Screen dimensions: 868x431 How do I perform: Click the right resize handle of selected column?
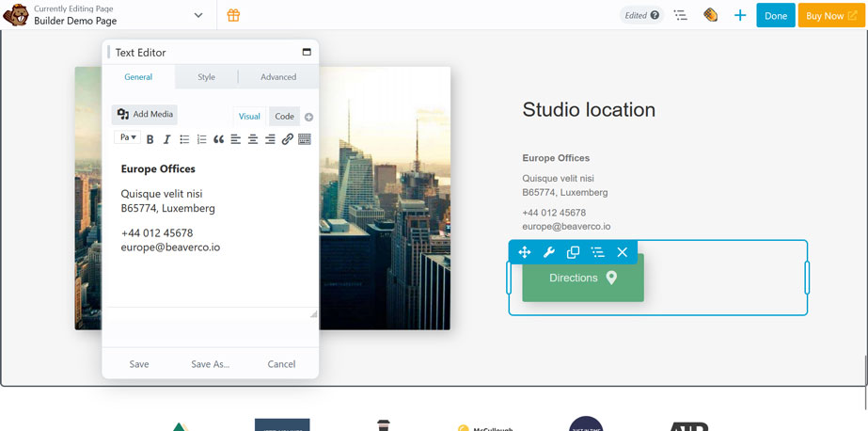coord(807,278)
